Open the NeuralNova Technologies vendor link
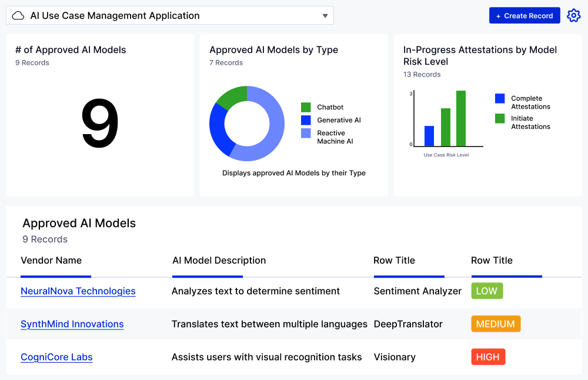 coord(78,291)
